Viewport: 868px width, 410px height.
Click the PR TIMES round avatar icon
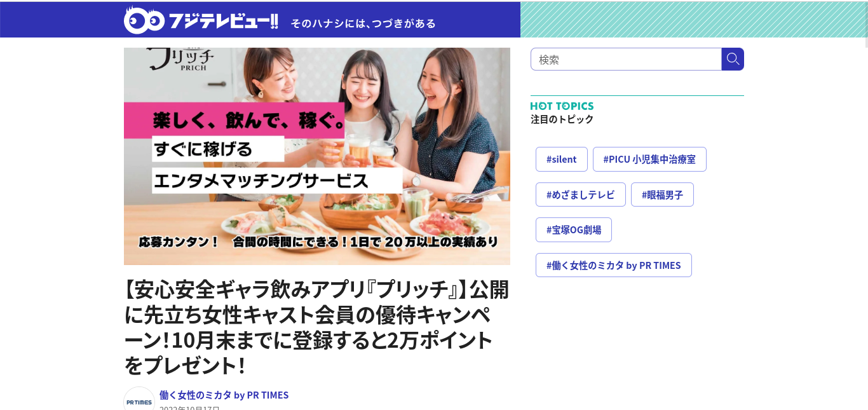(139, 400)
